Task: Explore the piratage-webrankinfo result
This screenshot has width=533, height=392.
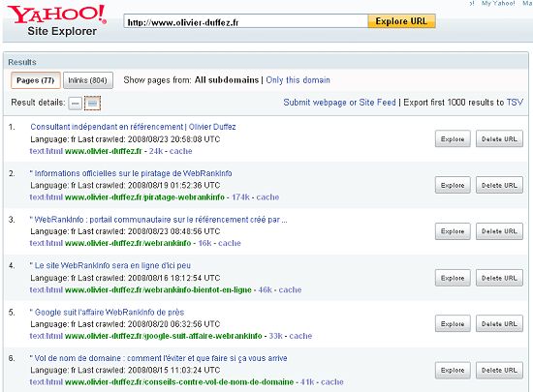Action: (x=453, y=185)
